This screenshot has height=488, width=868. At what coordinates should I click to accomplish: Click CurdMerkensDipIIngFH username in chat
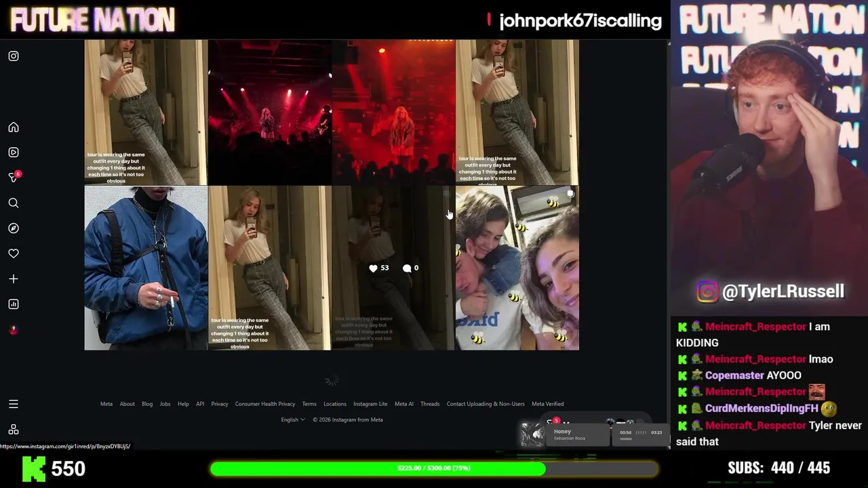762,409
